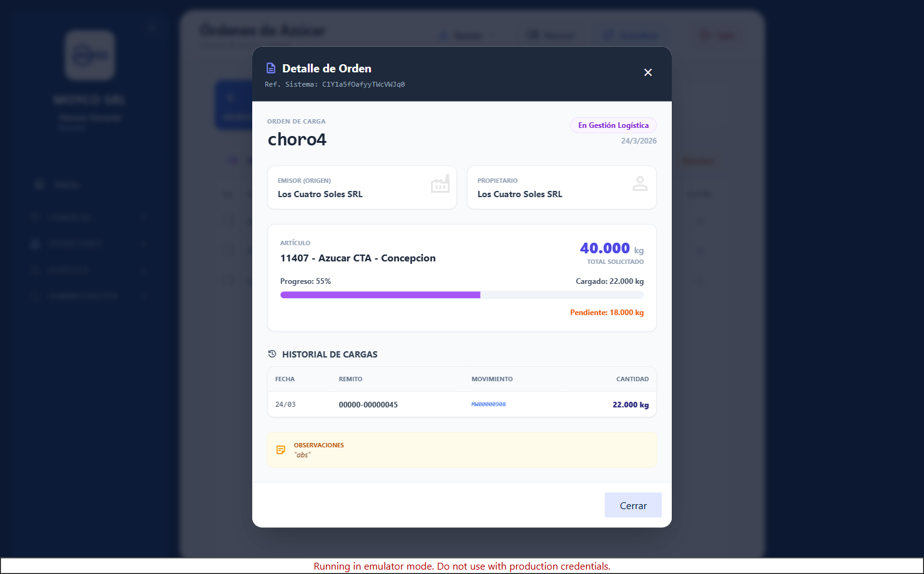Click Los Cuatro Soles SRL under Emisor (Origen)
Screen dimensions: 924x574
pyautogui.click(x=320, y=194)
